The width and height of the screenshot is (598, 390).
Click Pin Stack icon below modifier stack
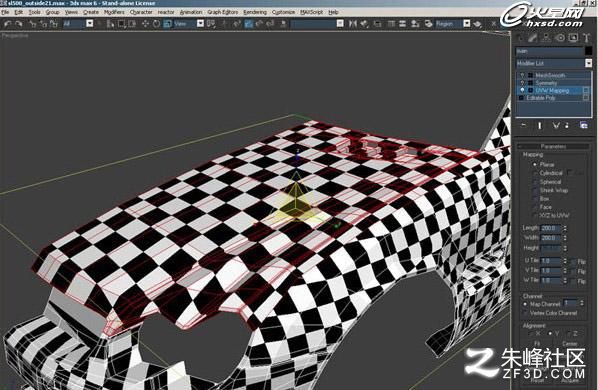click(524, 125)
